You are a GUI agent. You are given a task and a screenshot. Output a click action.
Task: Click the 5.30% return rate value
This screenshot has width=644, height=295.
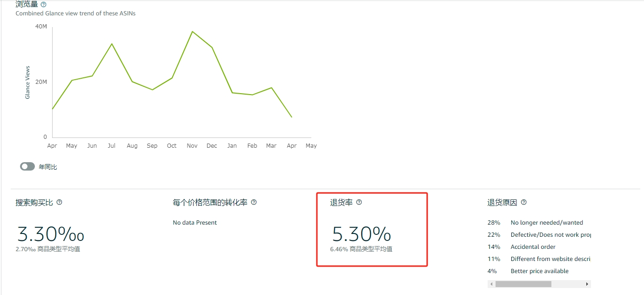(362, 233)
